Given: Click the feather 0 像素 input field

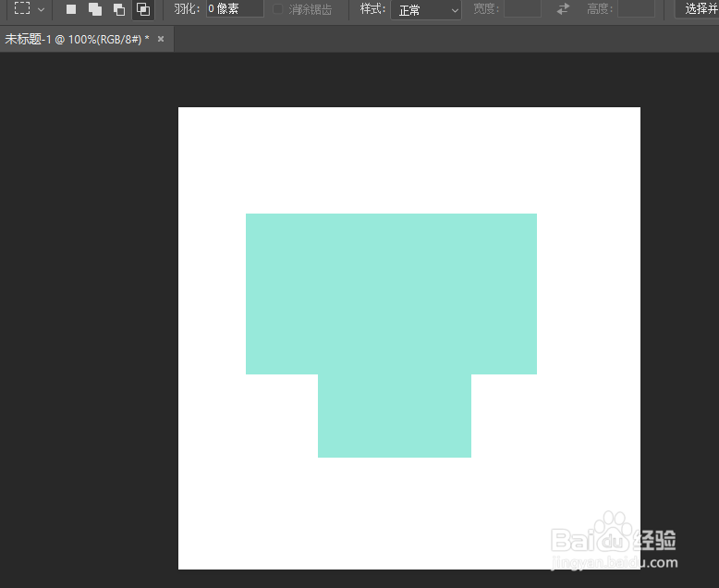Looking at the screenshot, I should coord(235,8).
